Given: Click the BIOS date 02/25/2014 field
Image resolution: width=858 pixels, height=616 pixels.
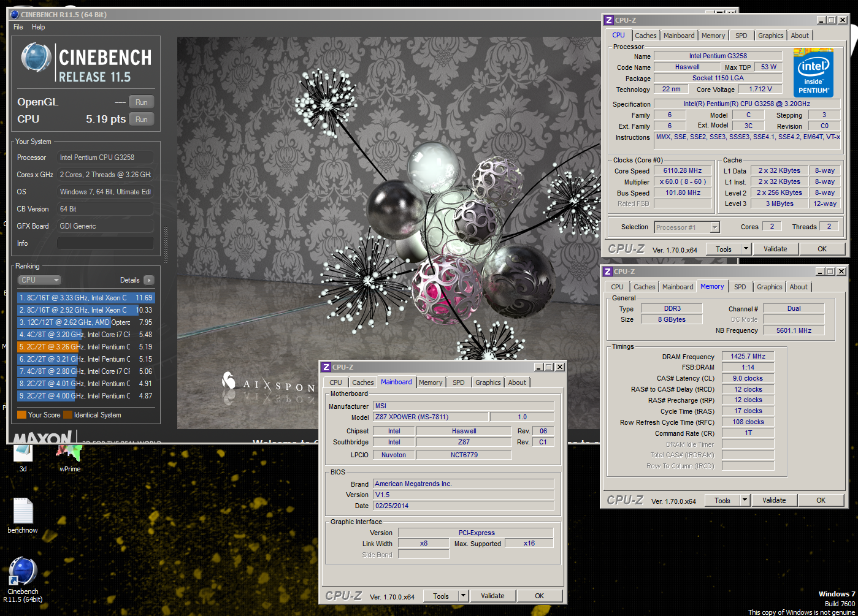Looking at the screenshot, I should point(463,506).
